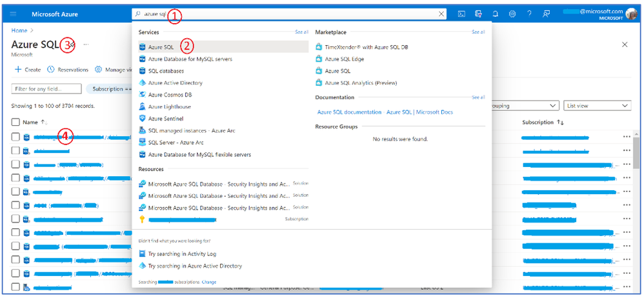Click the SQL Server - Azure Arc icon
Image resolution: width=644 pixels, height=298 pixels.
coord(143,143)
